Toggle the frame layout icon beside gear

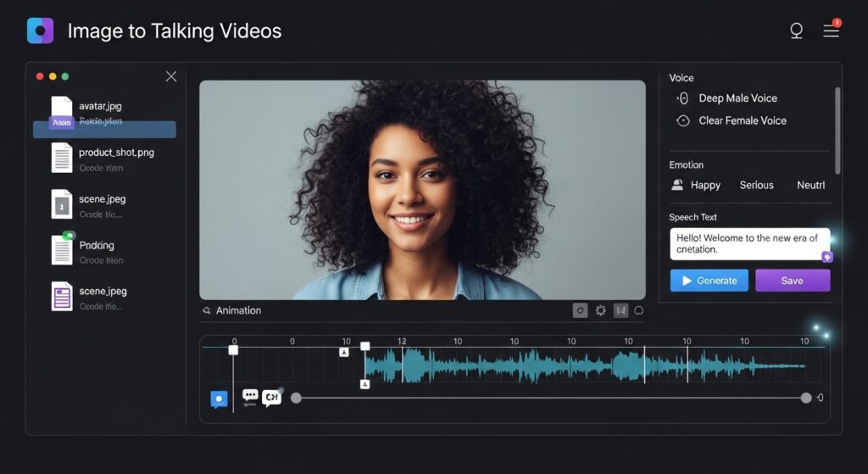point(620,310)
